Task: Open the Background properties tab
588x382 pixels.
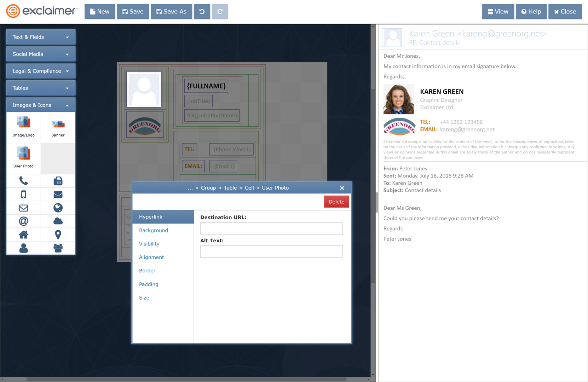Action: pyautogui.click(x=163, y=230)
